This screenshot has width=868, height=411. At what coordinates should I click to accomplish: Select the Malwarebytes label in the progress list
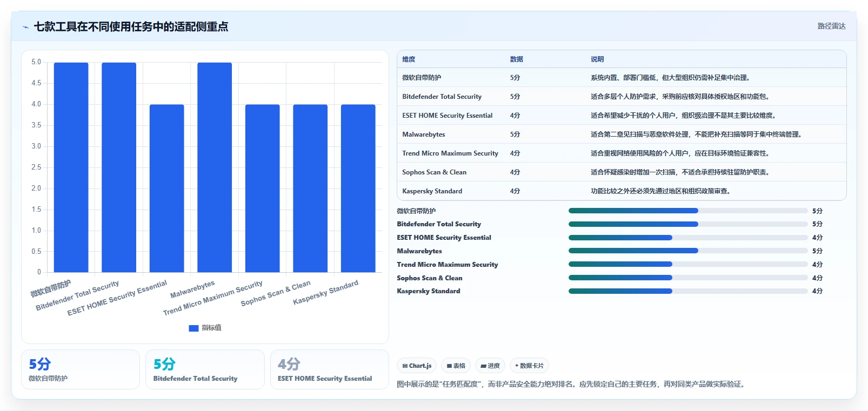419,251
